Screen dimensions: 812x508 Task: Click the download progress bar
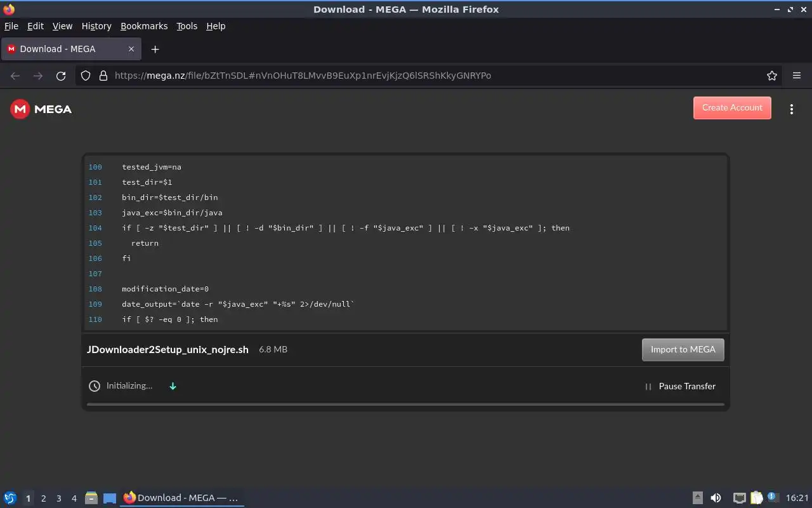pos(405,404)
